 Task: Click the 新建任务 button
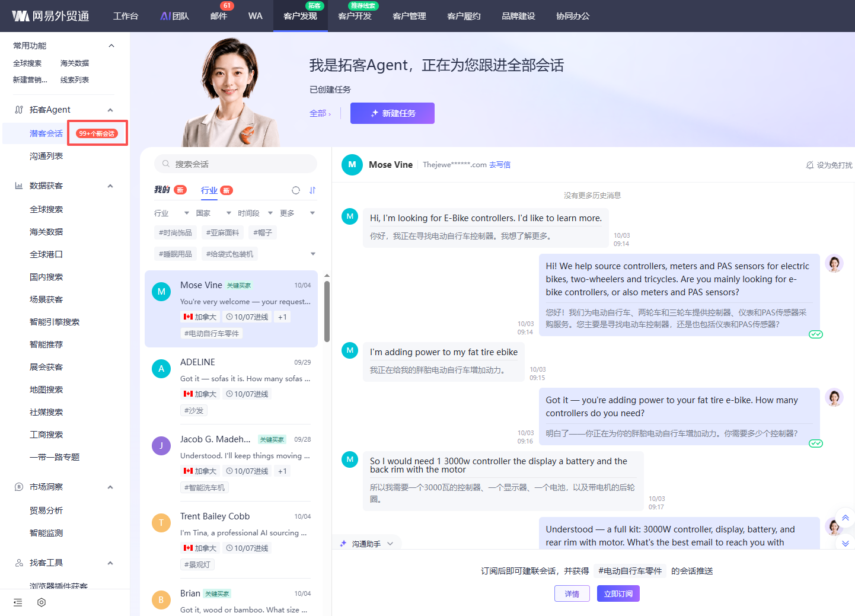393,113
